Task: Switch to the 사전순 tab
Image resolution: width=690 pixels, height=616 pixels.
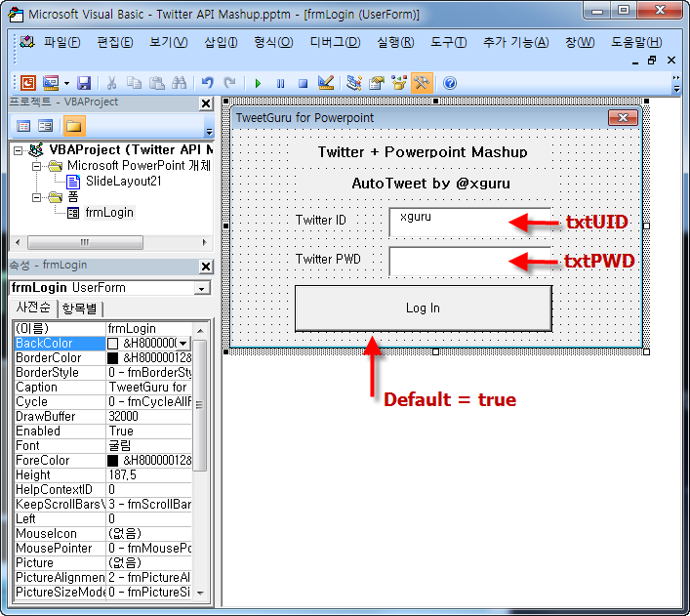Action: click(32, 308)
